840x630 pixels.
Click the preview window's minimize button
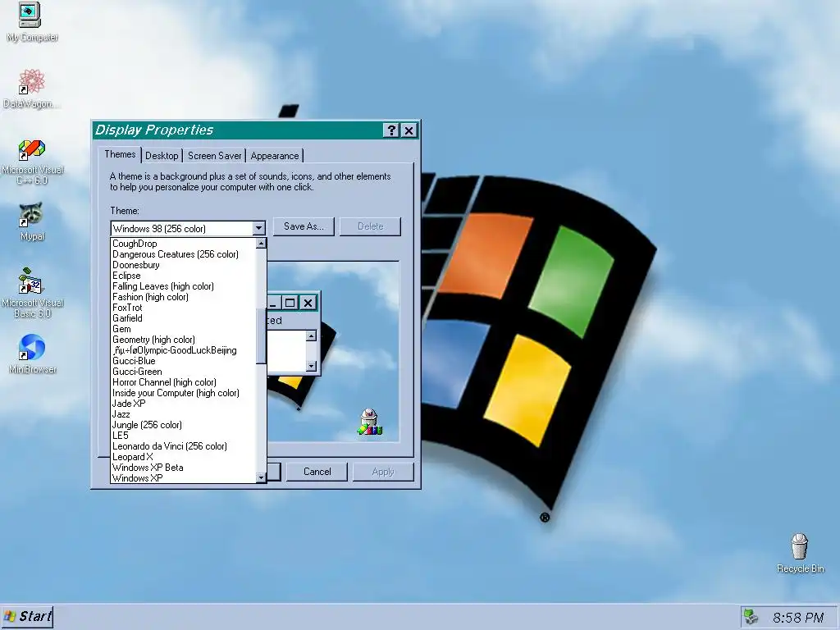273,303
